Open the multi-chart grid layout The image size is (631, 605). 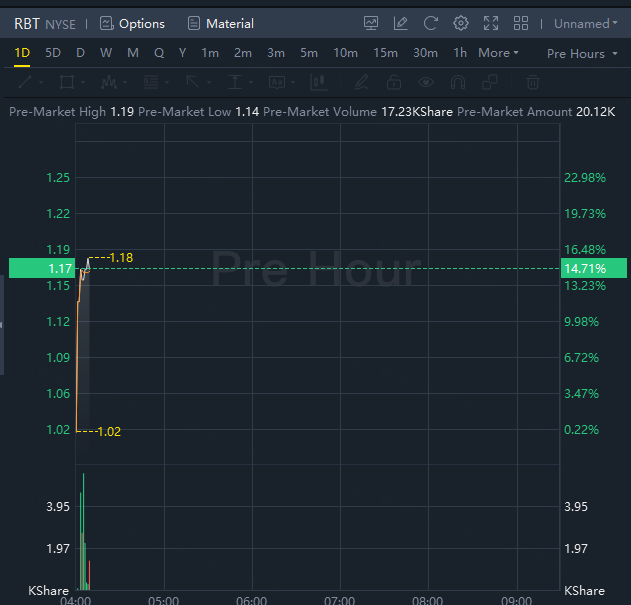(x=521, y=23)
